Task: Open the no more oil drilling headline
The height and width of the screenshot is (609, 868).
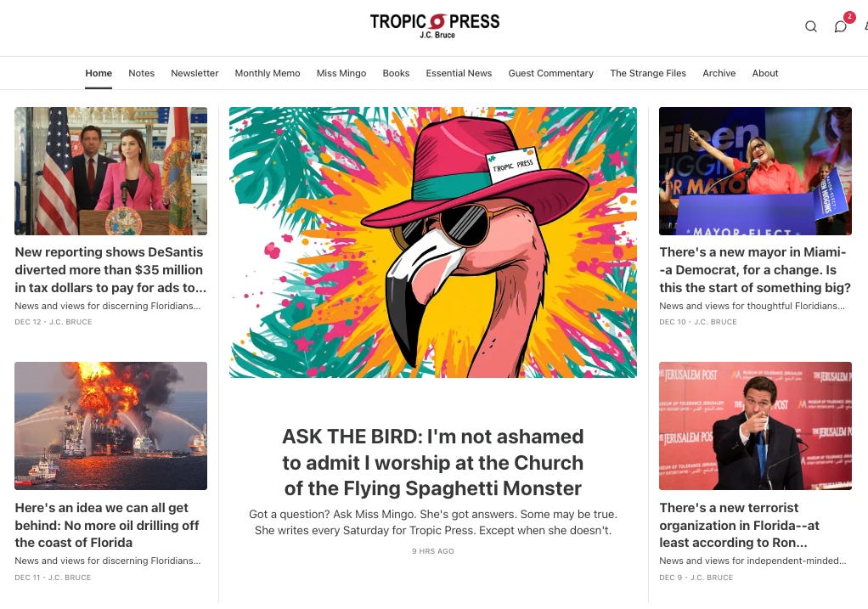Action: click(x=107, y=525)
